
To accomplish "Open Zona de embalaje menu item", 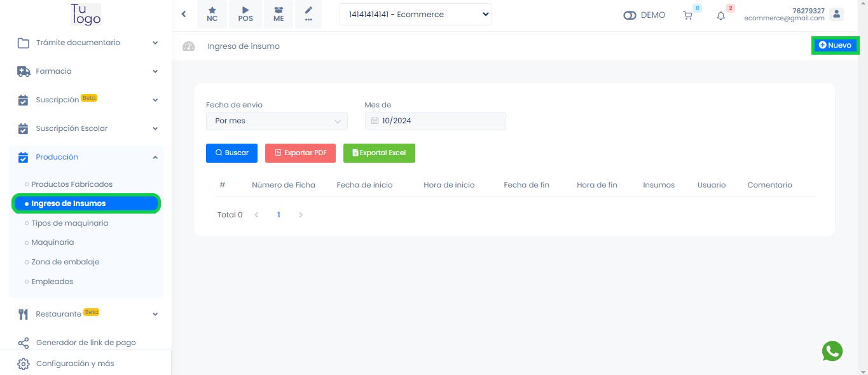I will (65, 262).
